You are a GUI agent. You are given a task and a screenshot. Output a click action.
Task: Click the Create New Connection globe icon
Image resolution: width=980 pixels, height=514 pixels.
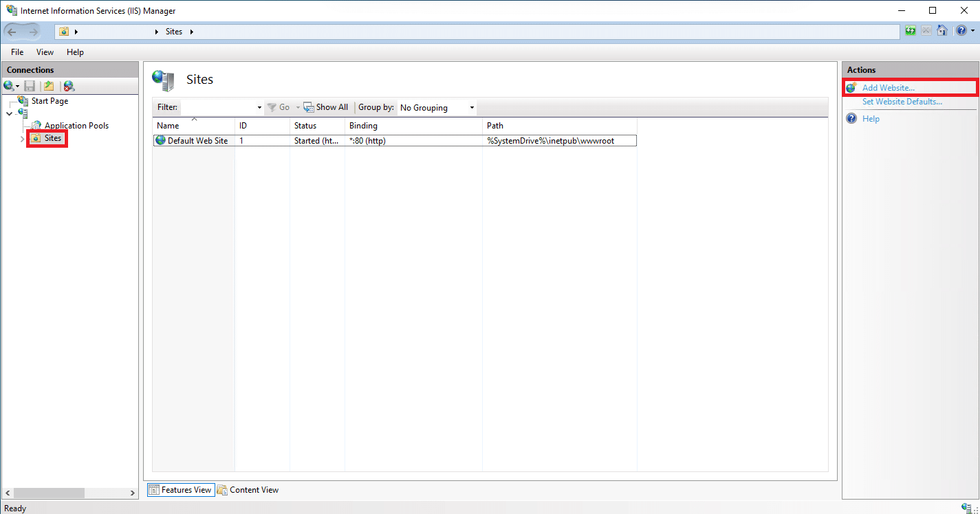[8, 86]
